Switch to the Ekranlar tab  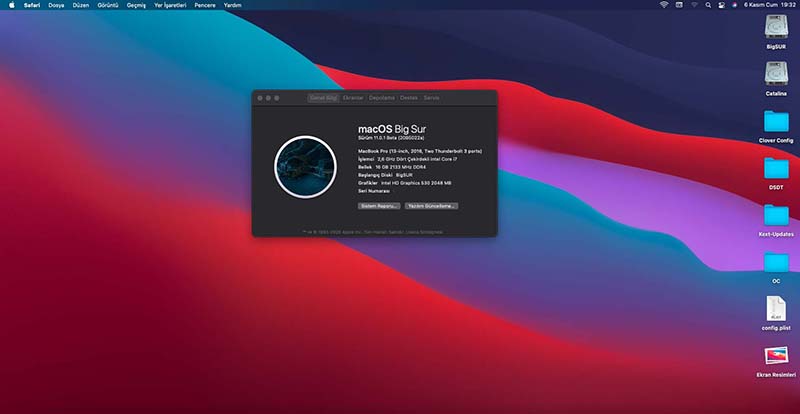(353, 97)
